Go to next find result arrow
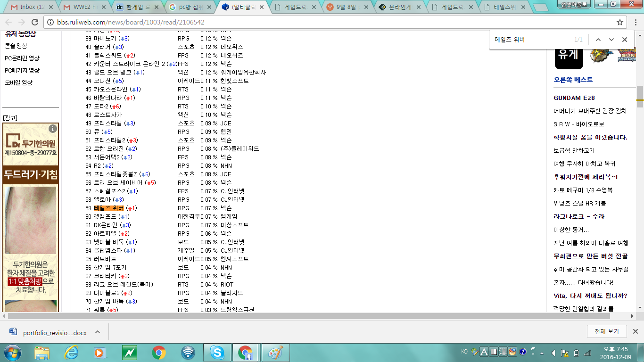644x362 pixels. pos(611,40)
